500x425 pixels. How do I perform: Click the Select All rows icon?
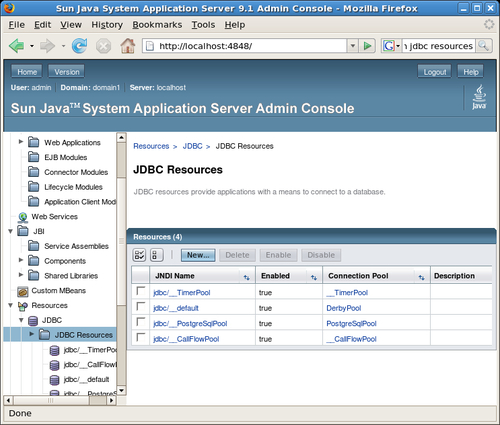139,255
